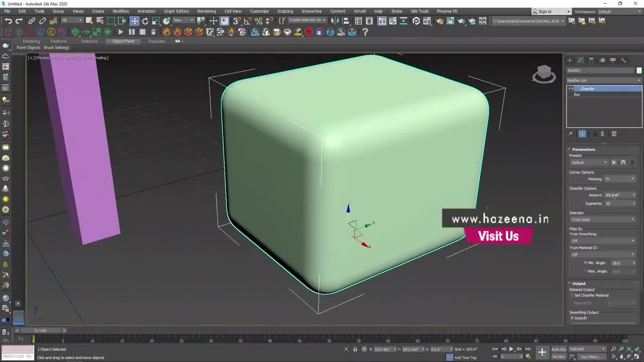Click the question mark help icon
The width and height of the screenshot is (644, 362).
[365, 32]
